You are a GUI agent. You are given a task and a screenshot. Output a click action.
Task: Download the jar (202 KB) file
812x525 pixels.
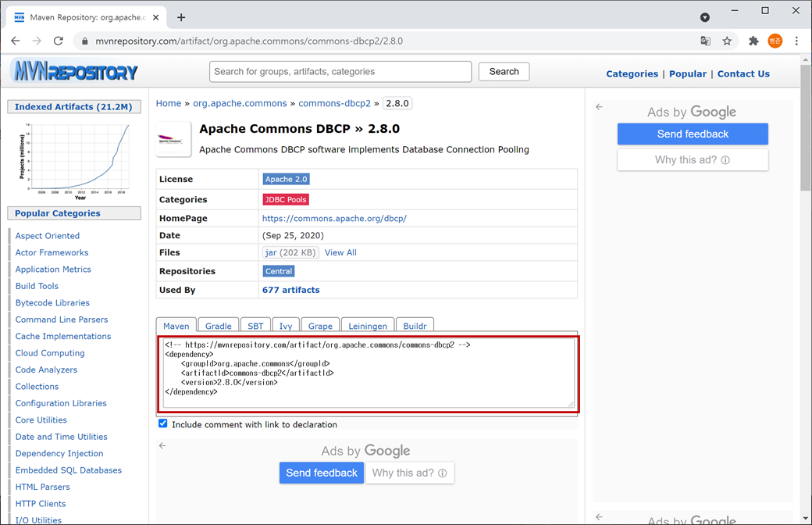click(x=290, y=252)
